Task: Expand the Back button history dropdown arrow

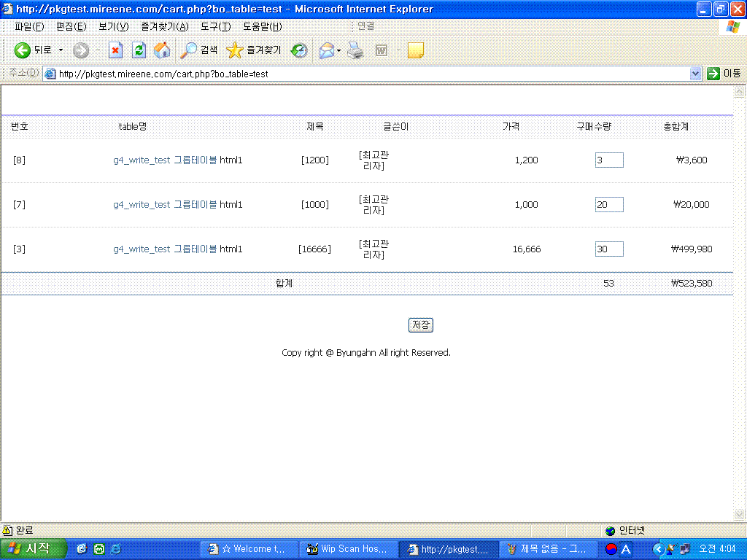Action: (61, 50)
